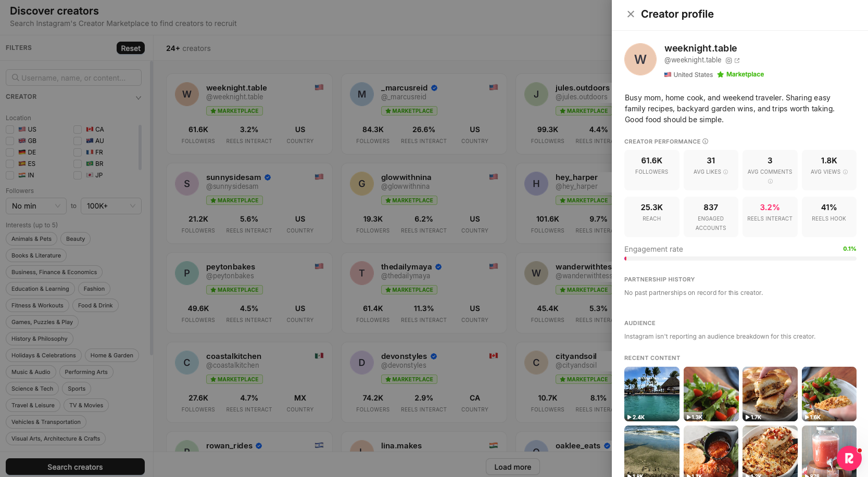
Task: Select the Home & Garden interest
Action: tap(112, 355)
